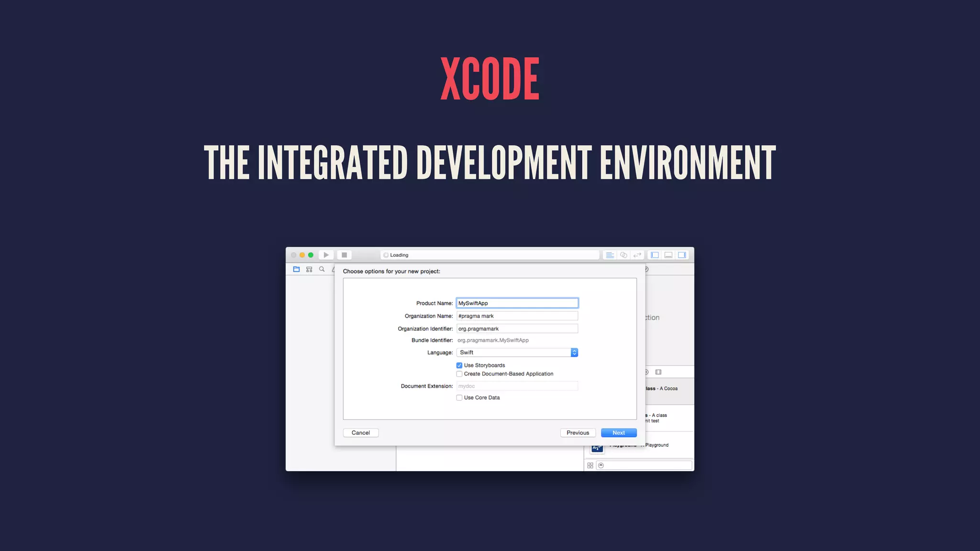Click the green zoom window button
The height and width of the screenshot is (551, 980).
311,255
